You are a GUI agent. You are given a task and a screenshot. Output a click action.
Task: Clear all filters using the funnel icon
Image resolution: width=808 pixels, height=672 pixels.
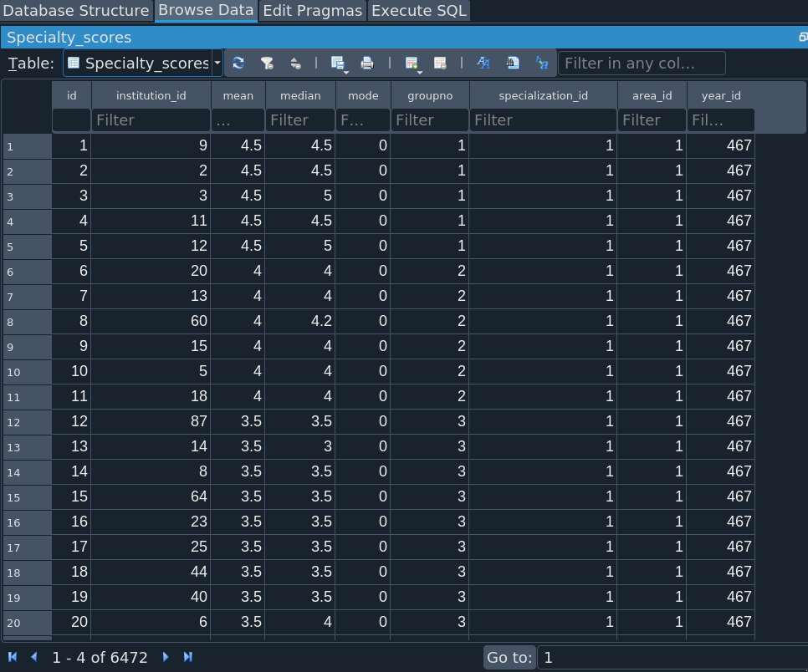click(267, 63)
